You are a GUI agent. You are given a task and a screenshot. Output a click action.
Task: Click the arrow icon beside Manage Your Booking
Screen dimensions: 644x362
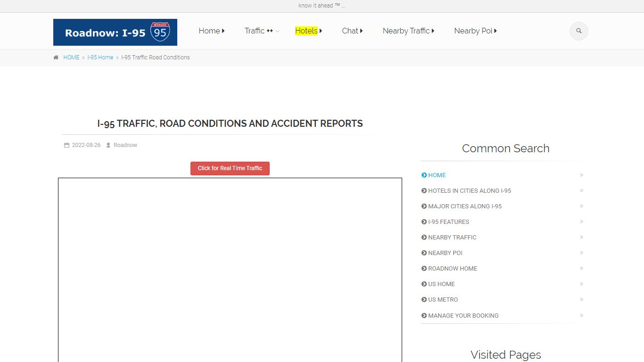click(x=424, y=315)
